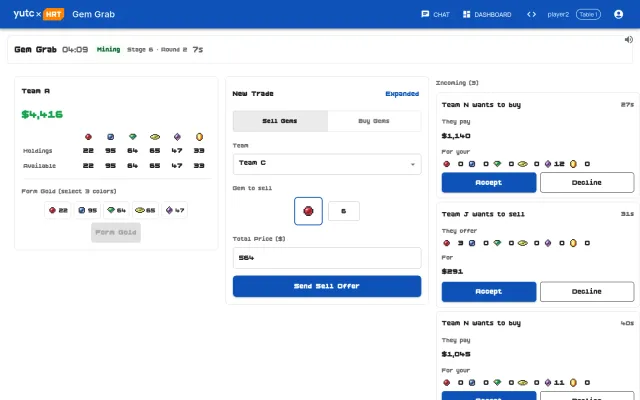Click the green gem in $1,140 offer
This screenshot has height=400, width=640.
(x=497, y=164)
